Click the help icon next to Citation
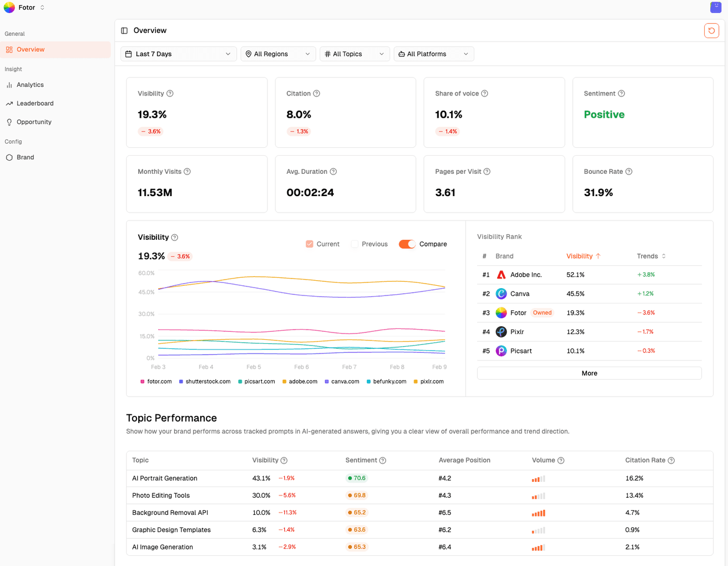Screen dimensions: 728x566 click(317, 94)
